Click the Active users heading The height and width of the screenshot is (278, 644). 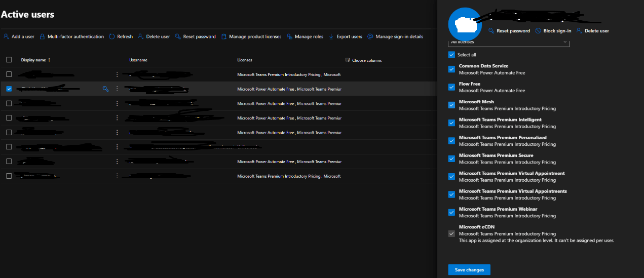(28, 14)
